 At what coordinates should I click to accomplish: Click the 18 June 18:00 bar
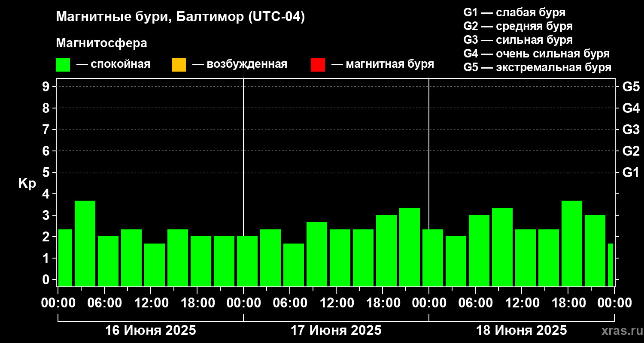point(572,244)
